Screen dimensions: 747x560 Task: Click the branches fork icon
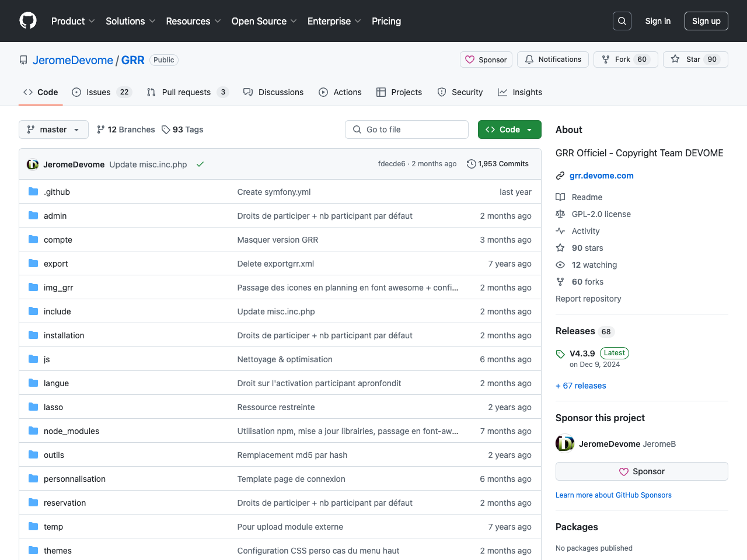coord(101,129)
